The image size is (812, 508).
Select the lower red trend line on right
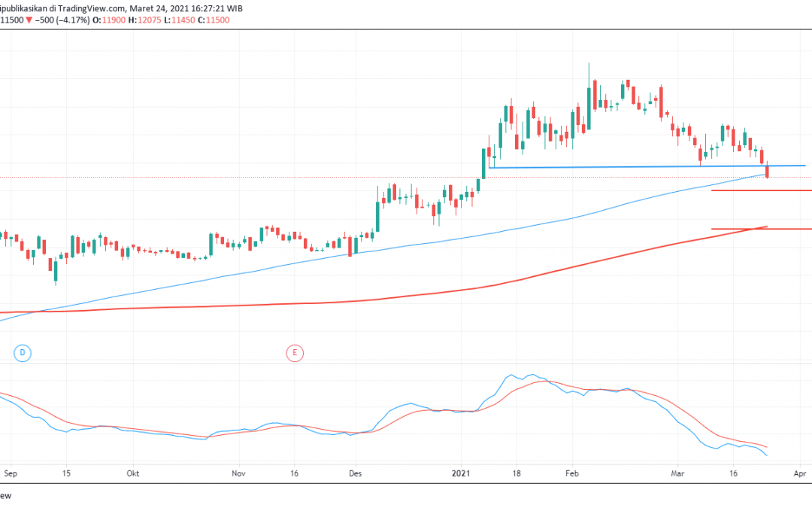[759, 227]
